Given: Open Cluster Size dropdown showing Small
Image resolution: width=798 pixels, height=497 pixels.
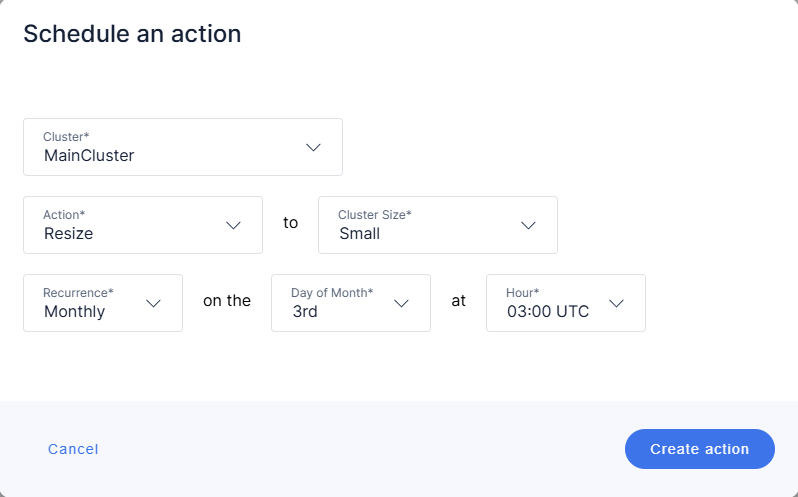Looking at the screenshot, I should pyautogui.click(x=437, y=225).
